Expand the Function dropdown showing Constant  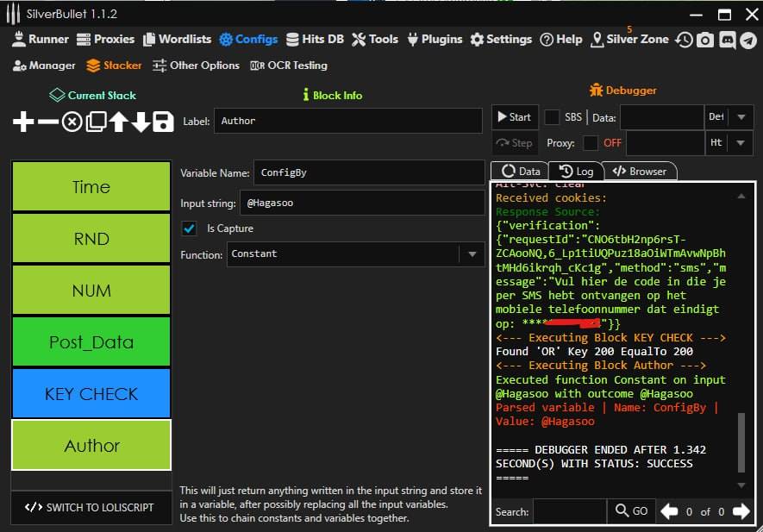(x=472, y=254)
